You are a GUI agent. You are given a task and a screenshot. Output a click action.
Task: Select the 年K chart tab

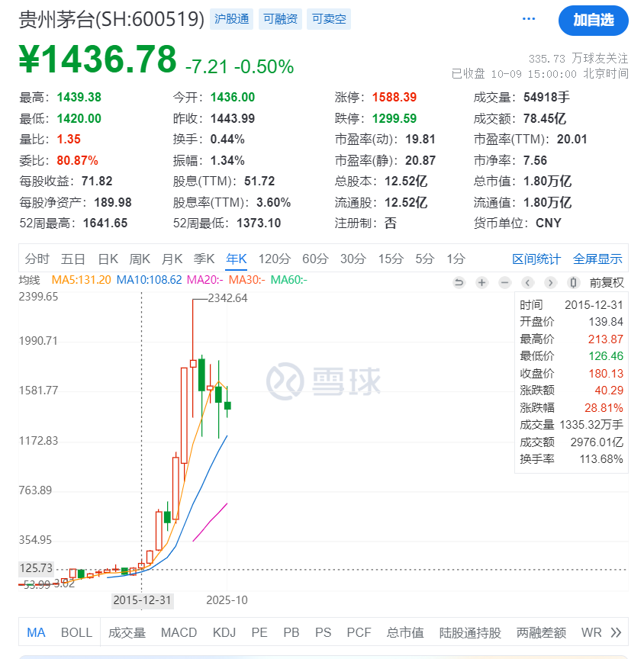coord(237,259)
